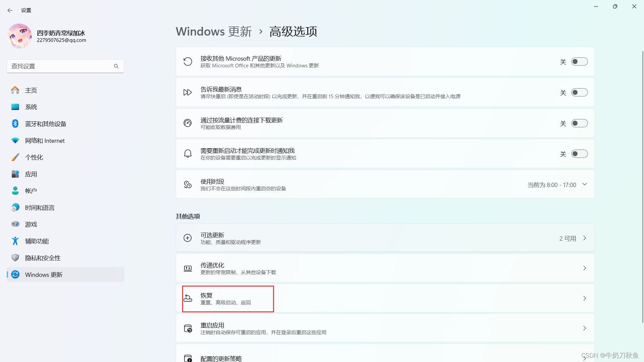644x362 pixels.
Task: Click Windows 更新 breadcrumb link
Action: [x=214, y=32]
